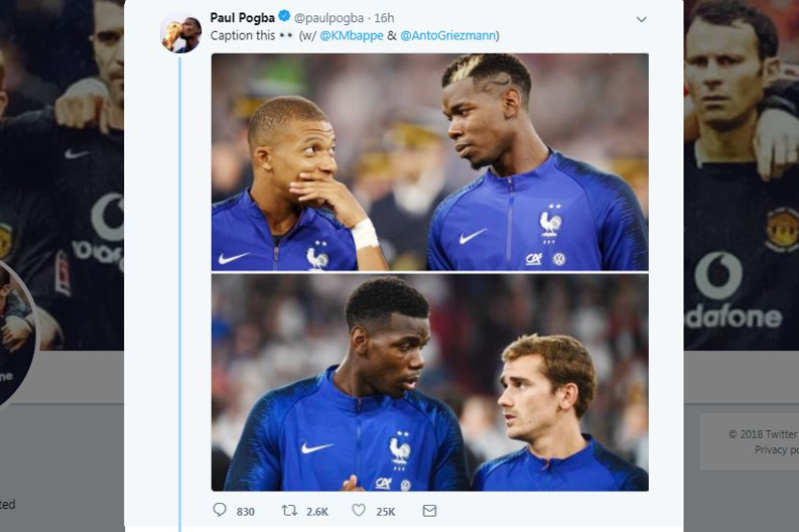Click the 830 replies count
The height and width of the screenshot is (532, 799).
[245, 512]
